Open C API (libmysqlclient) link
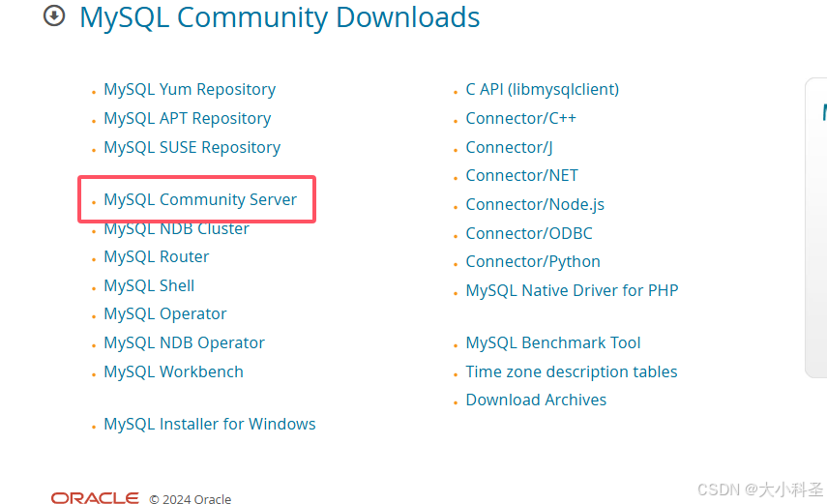 (x=543, y=89)
